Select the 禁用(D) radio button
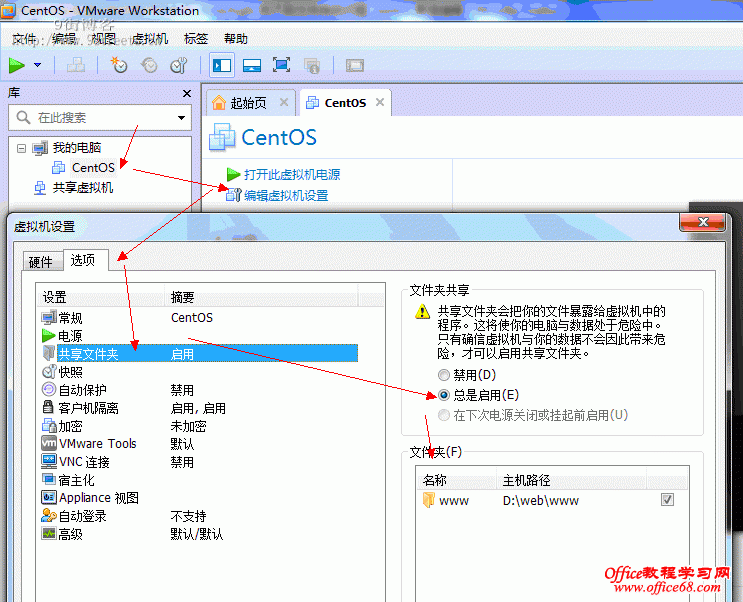Image resolution: width=743 pixels, height=602 pixels. [444, 375]
